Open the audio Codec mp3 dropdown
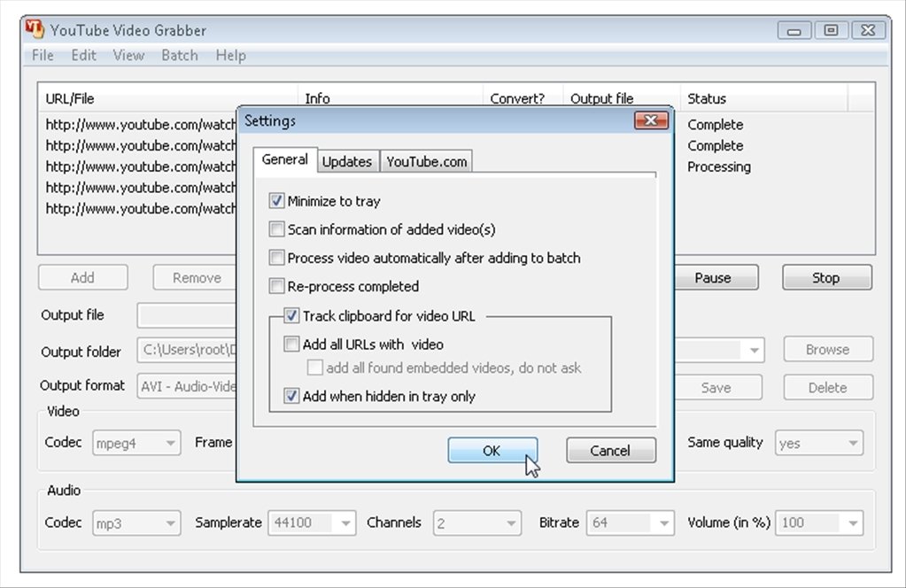 click(136, 523)
